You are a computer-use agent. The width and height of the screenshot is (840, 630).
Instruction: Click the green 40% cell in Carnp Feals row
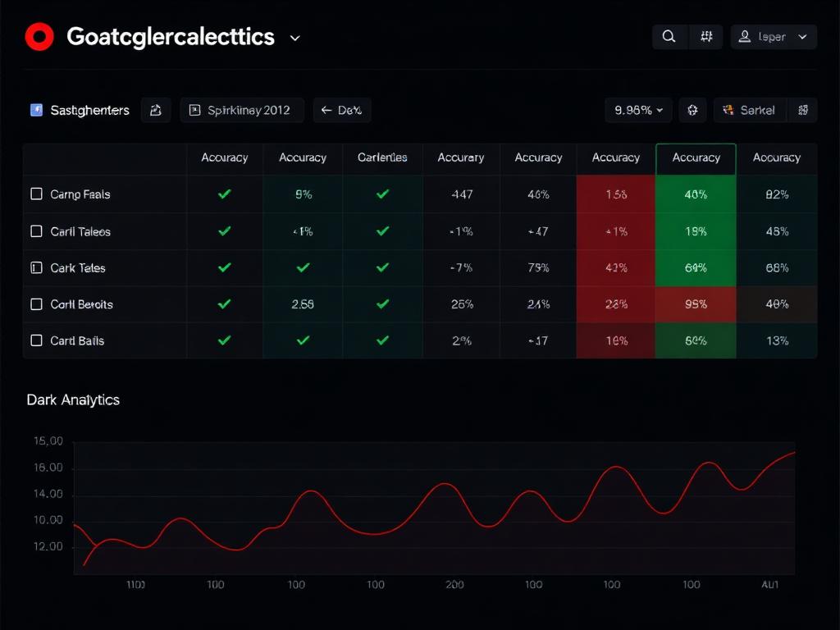tap(696, 194)
